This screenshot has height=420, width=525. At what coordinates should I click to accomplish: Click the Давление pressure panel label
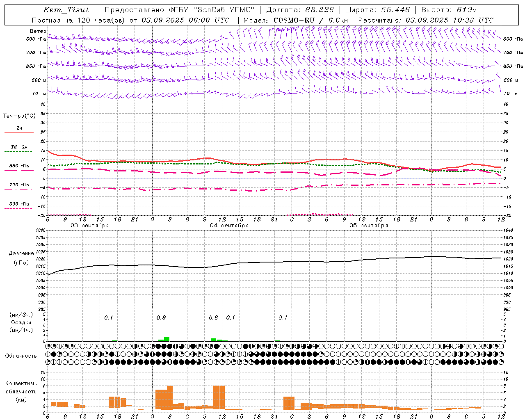pos(21,253)
